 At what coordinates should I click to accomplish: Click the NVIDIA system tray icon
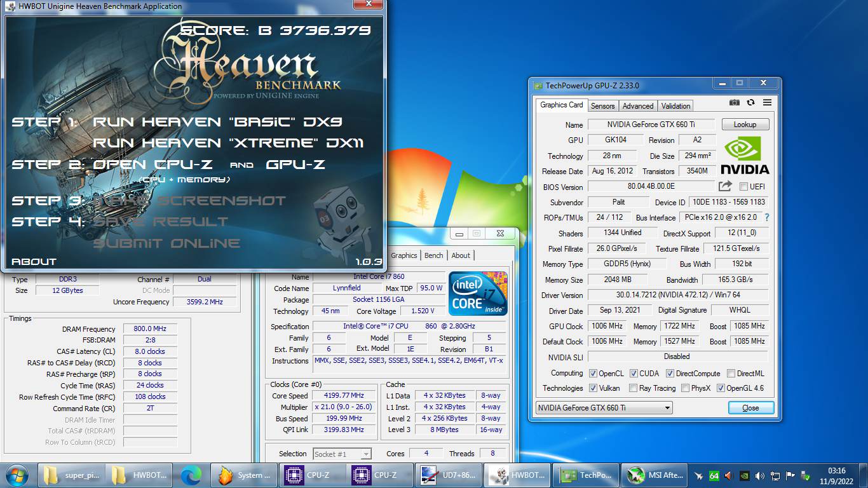click(x=744, y=475)
